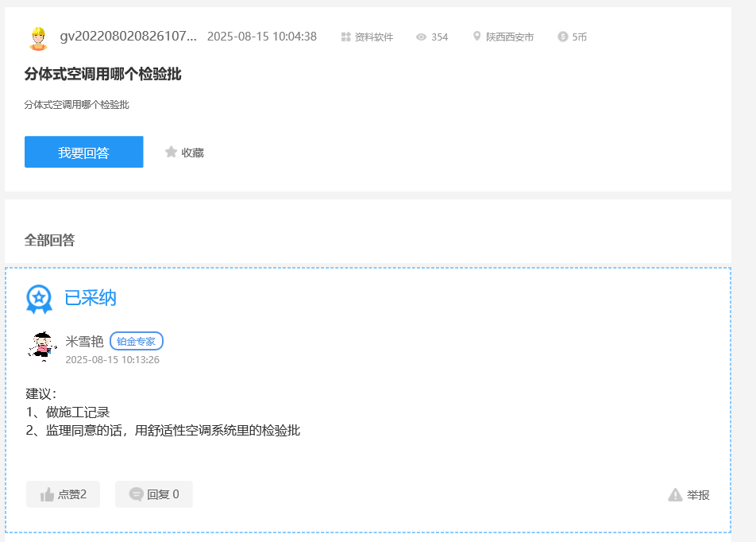The image size is (756, 542).
Task: Click the coin reward icon
Action: [563, 37]
